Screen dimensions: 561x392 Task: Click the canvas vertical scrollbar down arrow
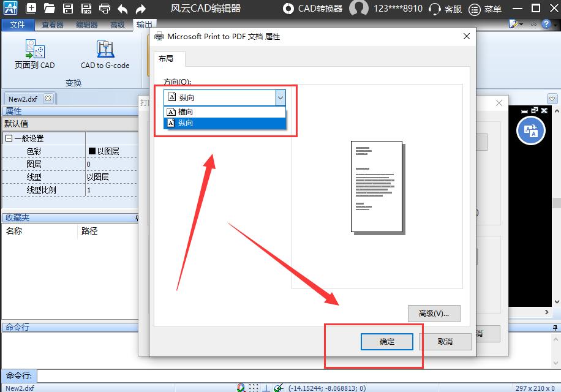557,302
